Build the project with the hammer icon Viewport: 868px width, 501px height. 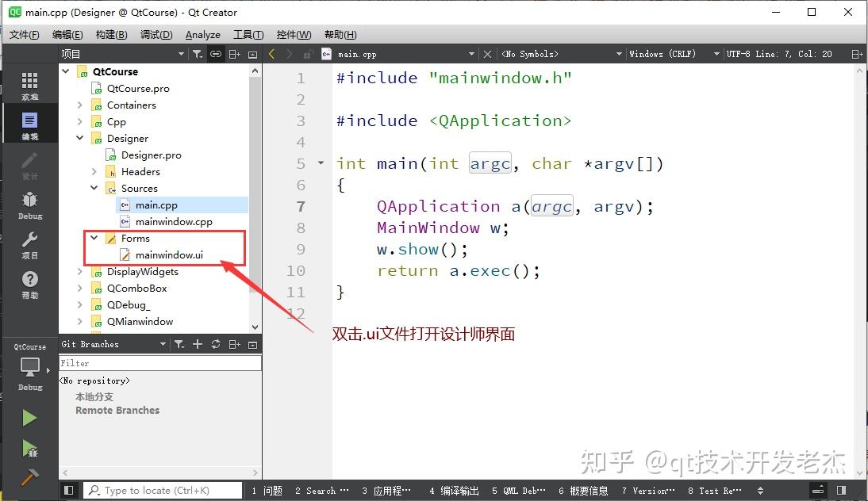[29, 477]
